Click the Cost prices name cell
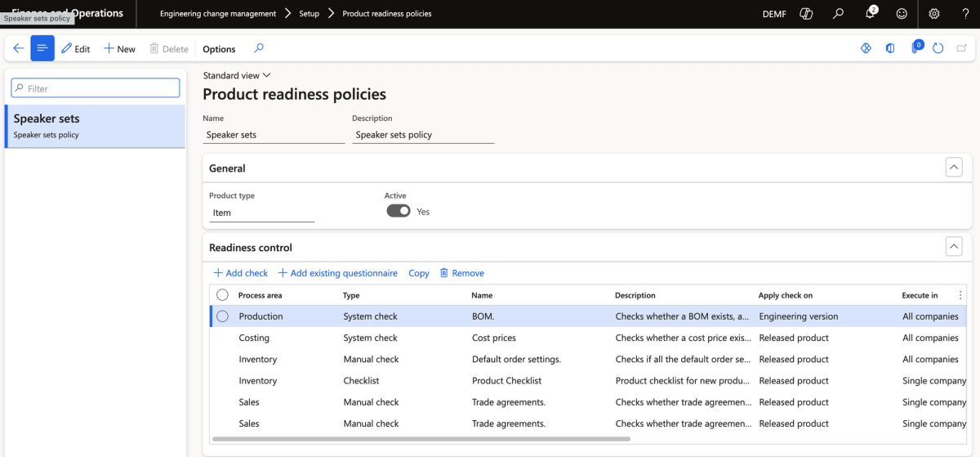Screen dimensions: 980x457 494,338
